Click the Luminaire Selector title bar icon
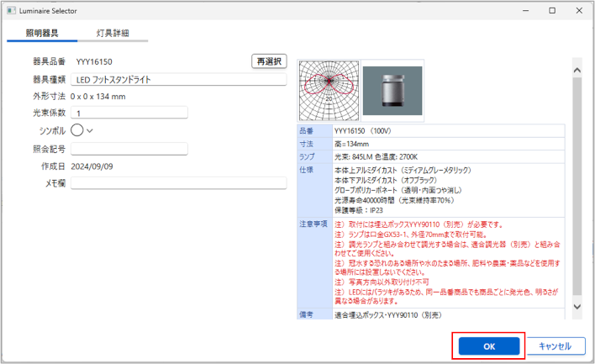595x364 pixels. [11, 11]
